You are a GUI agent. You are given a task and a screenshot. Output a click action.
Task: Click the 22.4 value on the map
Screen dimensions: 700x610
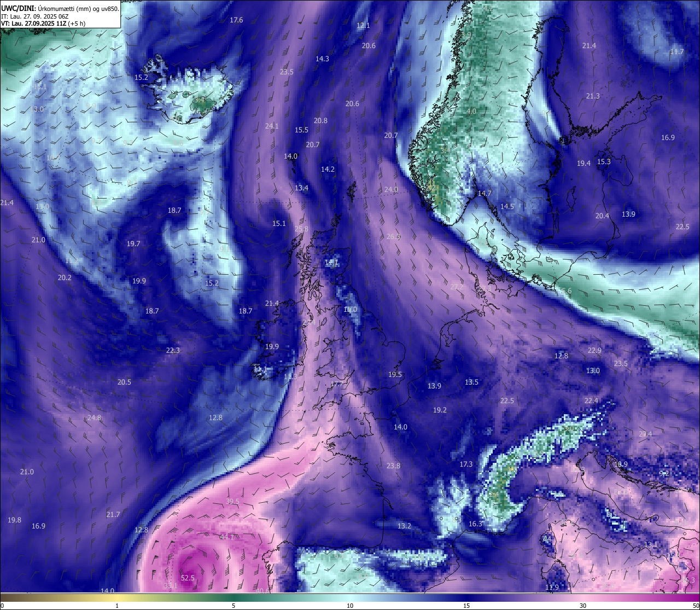(591, 400)
